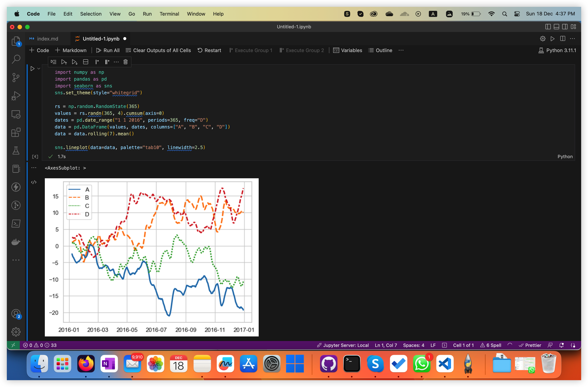Toggle the Variables panel
This screenshot has height=387, width=588.
(x=348, y=50)
